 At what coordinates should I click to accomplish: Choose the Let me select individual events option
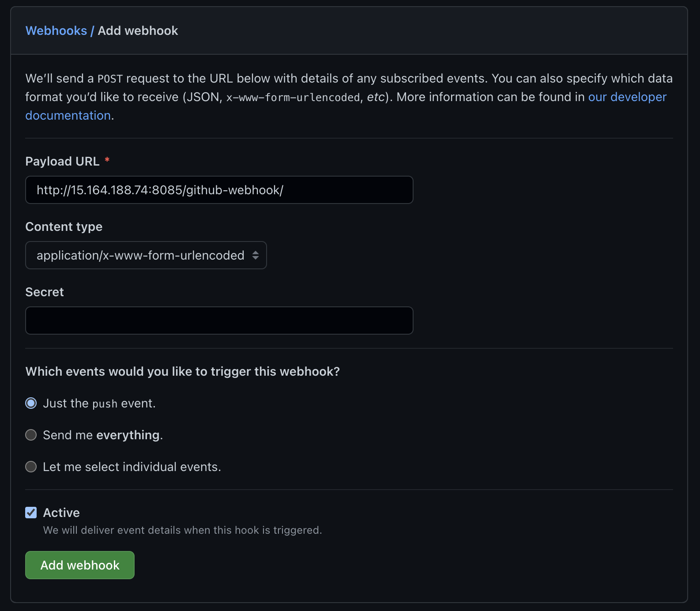[31, 467]
